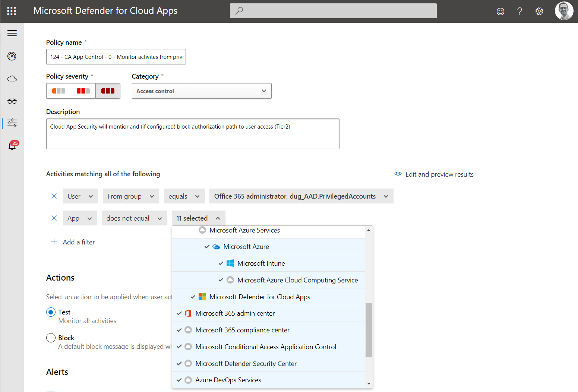Click the app list scroll up arrow

(369, 230)
